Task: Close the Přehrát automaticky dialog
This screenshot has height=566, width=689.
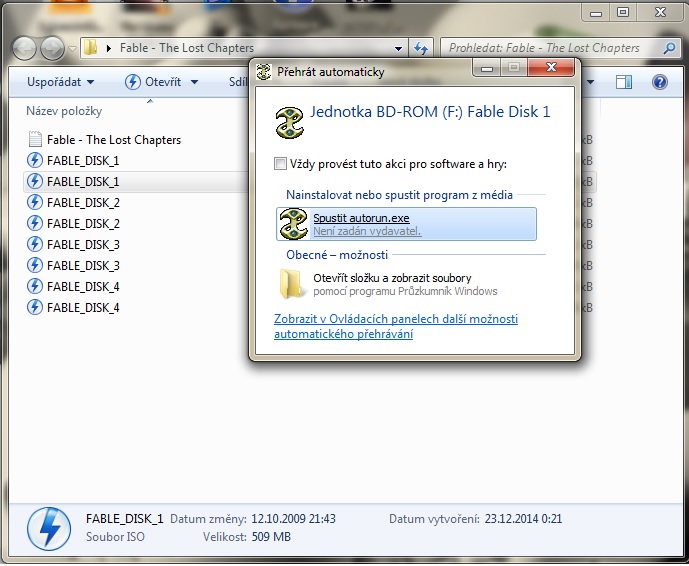Action: [x=551, y=68]
